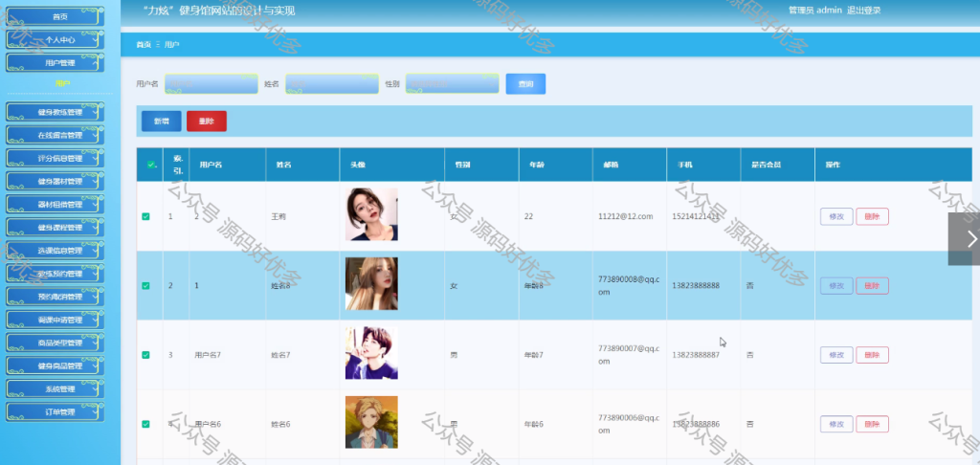Screen dimensions: 980x465
Task: Click 首页 in the breadcrumb
Action: [144, 44]
